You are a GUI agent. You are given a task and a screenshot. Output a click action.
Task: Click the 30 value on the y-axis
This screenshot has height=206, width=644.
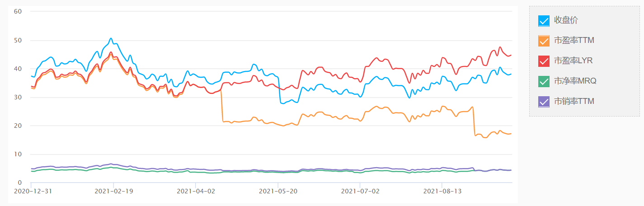[x=18, y=97]
